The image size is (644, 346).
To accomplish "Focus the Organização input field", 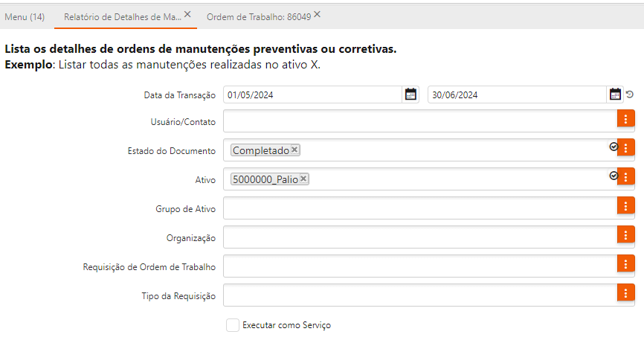I will 420,237.
